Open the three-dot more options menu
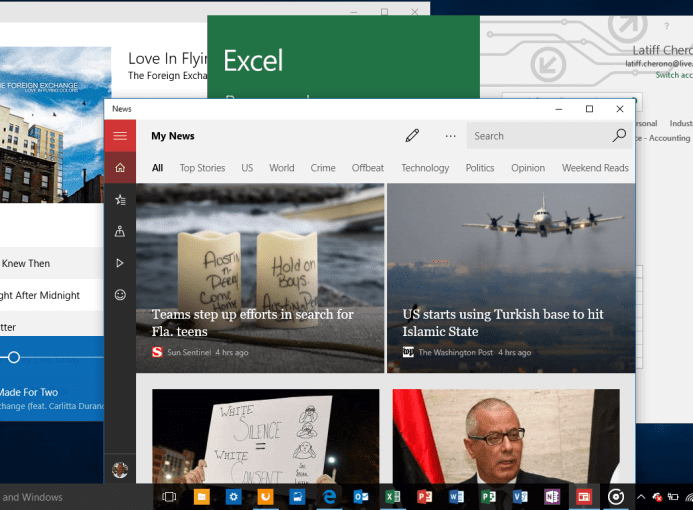Image resolution: width=693 pixels, height=510 pixels. [450, 136]
